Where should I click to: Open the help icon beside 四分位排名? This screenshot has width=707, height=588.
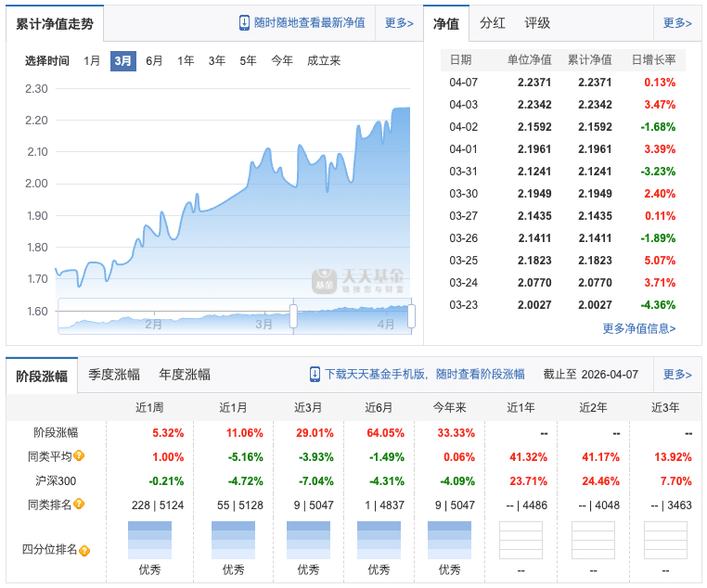click(x=84, y=551)
